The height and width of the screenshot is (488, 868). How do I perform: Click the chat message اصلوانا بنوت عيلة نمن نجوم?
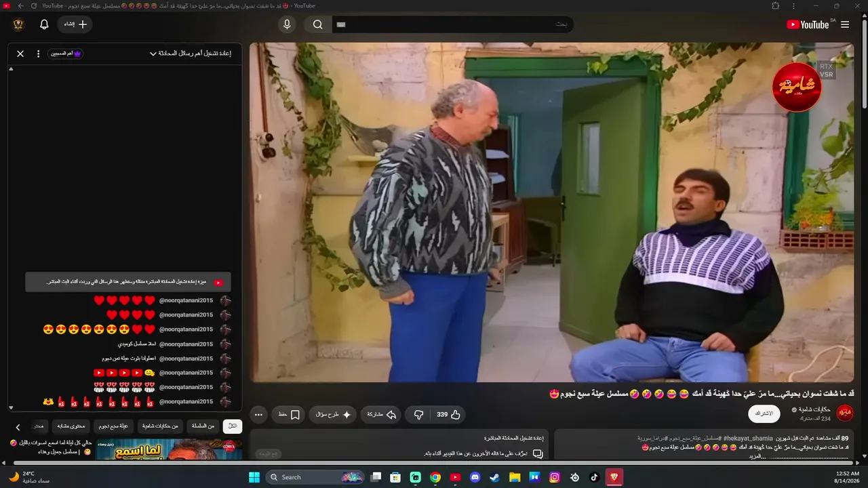pyautogui.click(x=130, y=359)
